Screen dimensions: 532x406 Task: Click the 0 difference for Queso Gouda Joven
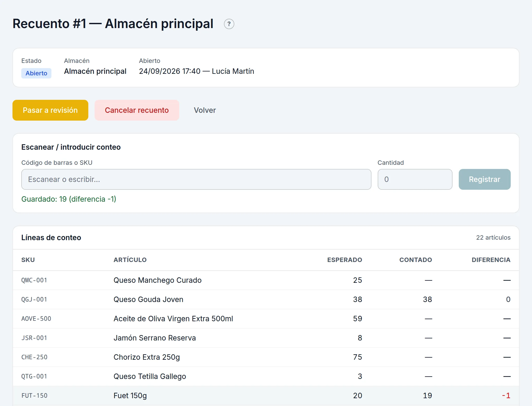pyautogui.click(x=508, y=299)
